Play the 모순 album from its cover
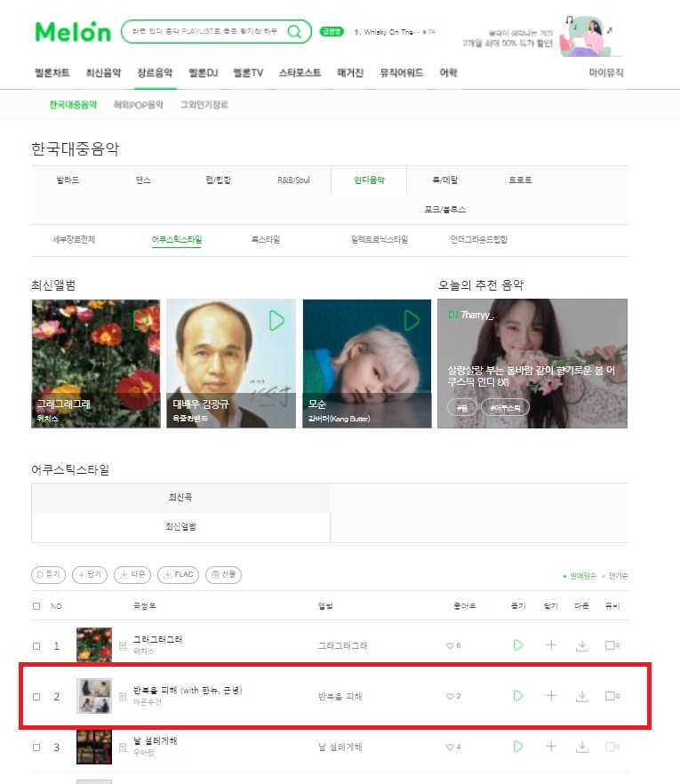The height and width of the screenshot is (784, 680). click(x=412, y=321)
